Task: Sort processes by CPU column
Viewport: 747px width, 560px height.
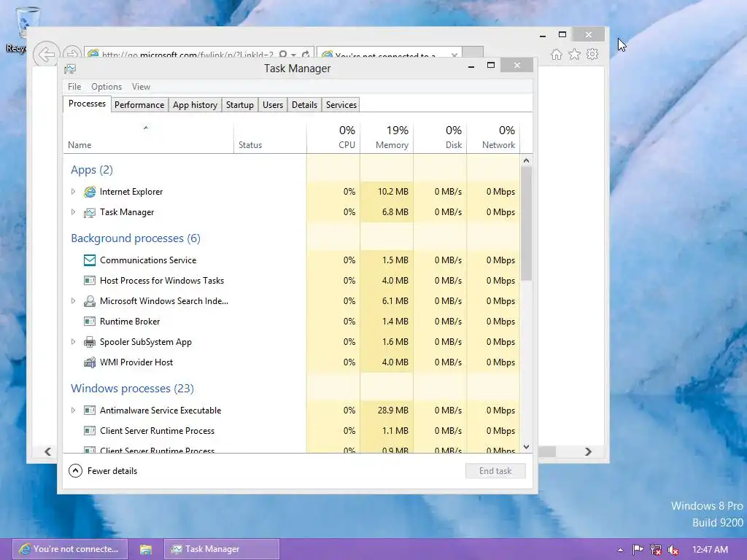Action: tap(333, 137)
